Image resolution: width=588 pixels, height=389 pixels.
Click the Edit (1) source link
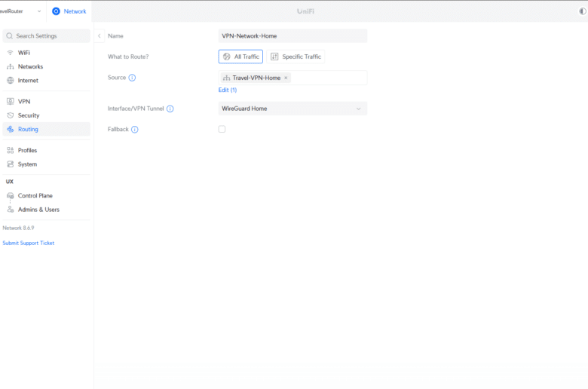coord(228,90)
